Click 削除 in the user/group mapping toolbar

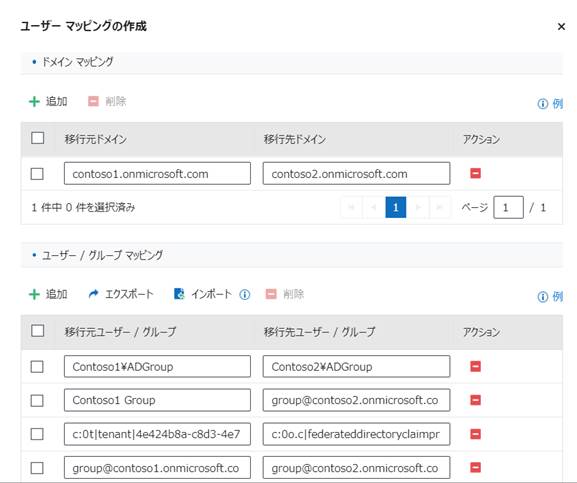pyautogui.click(x=285, y=294)
